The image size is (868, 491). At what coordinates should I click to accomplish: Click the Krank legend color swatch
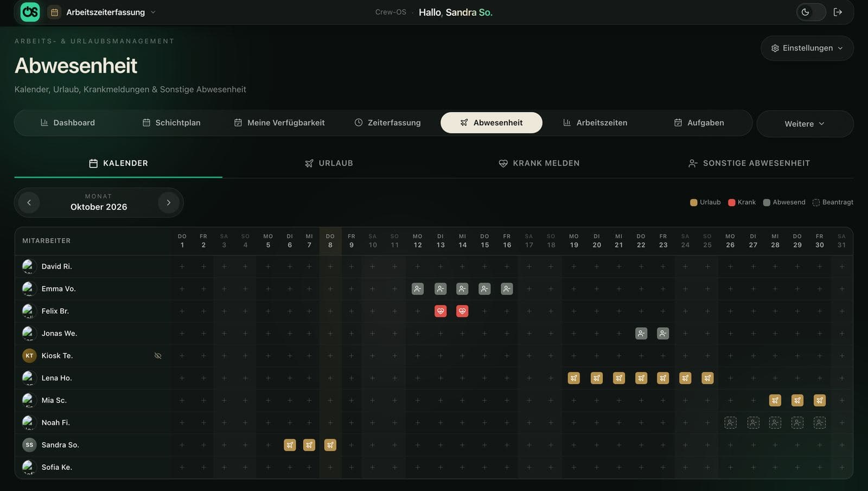click(731, 202)
